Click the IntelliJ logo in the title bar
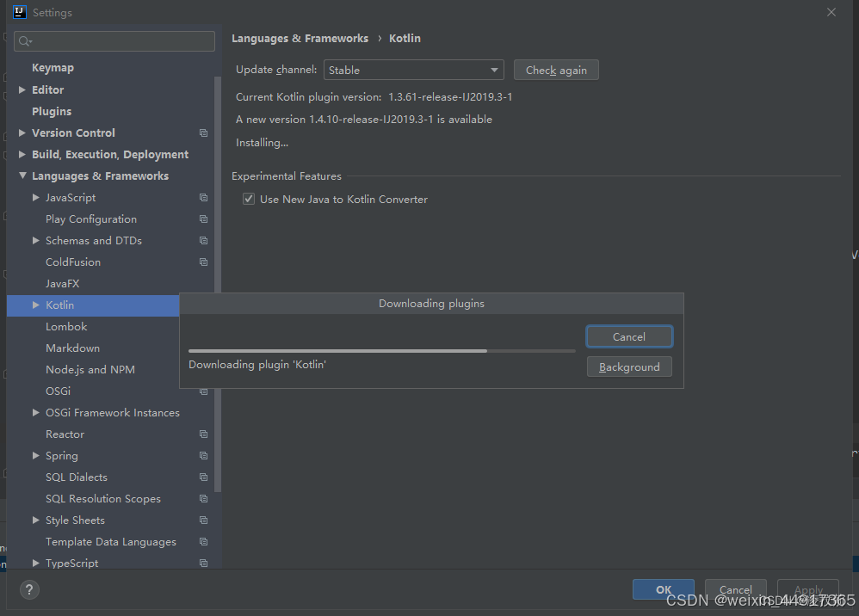859x616 pixels. (19, 12)
